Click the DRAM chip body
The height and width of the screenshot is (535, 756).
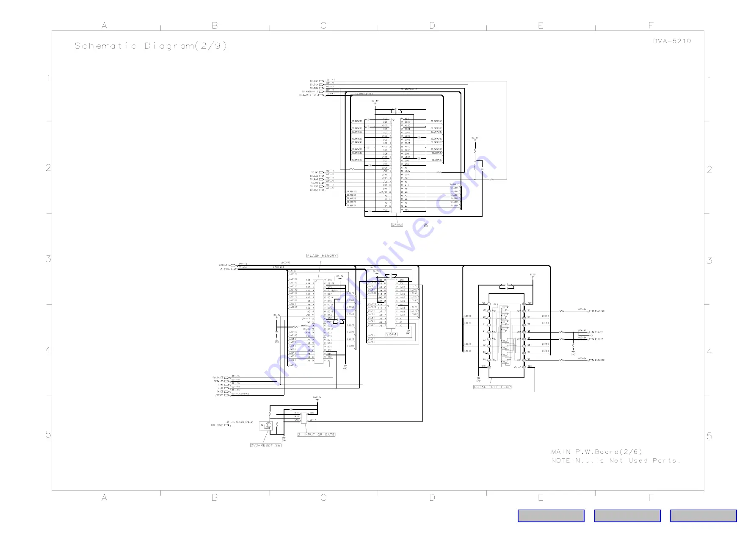(396, 165)
